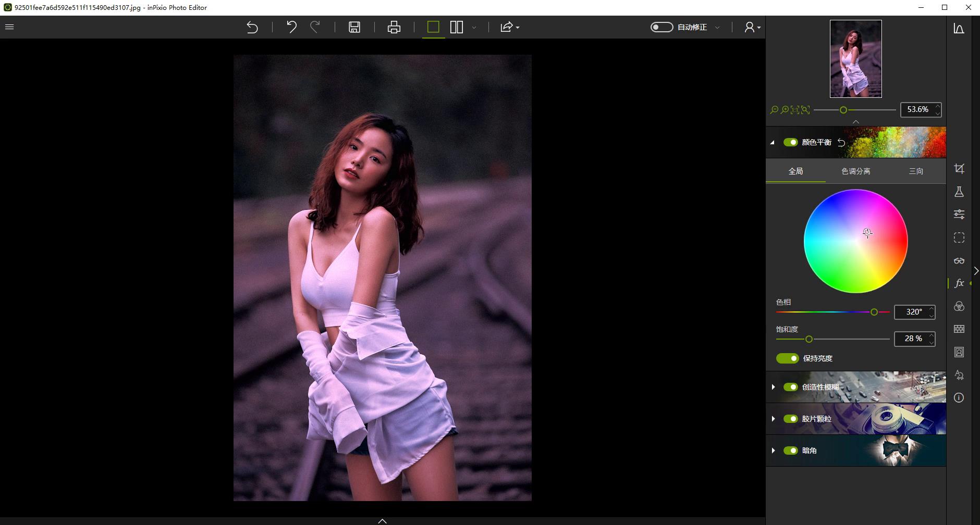The width and height of the screenshot is (980, 525).
Task: Open the brick texture tool
Action: coord(959,329)
